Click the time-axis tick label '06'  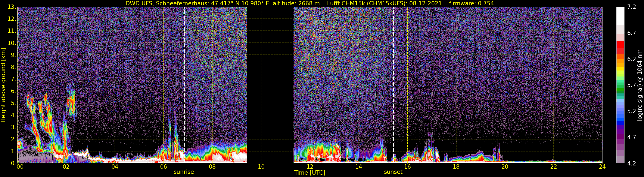coord(164,167)
